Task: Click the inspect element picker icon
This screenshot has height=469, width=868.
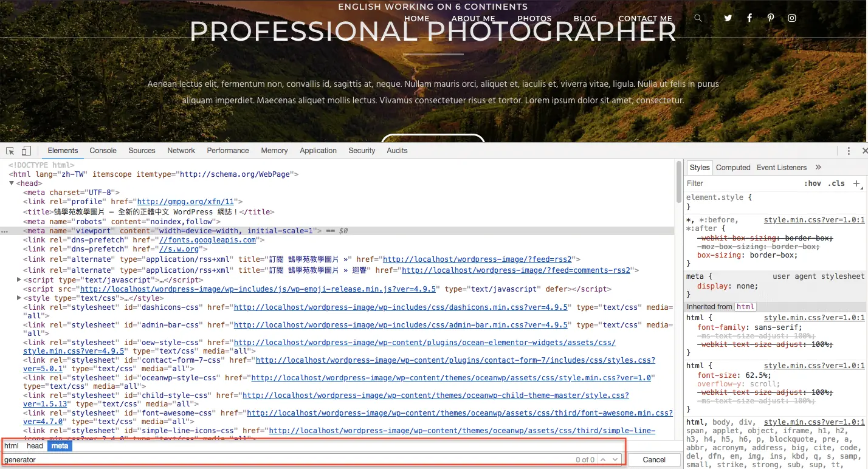Action: tap(10, 151)
